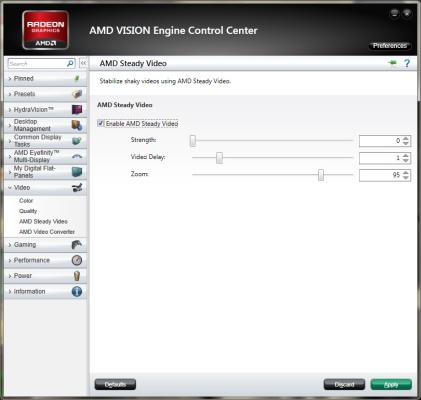Image resolution: width=421 pixels, height=400 pixels.
Task: Expand the Presets section
Action: point(45,94)
